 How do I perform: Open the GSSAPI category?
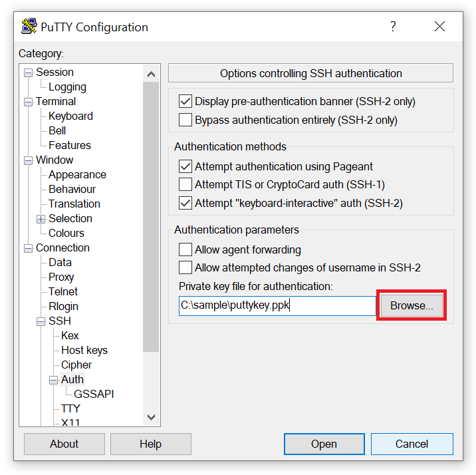[94, 395]
